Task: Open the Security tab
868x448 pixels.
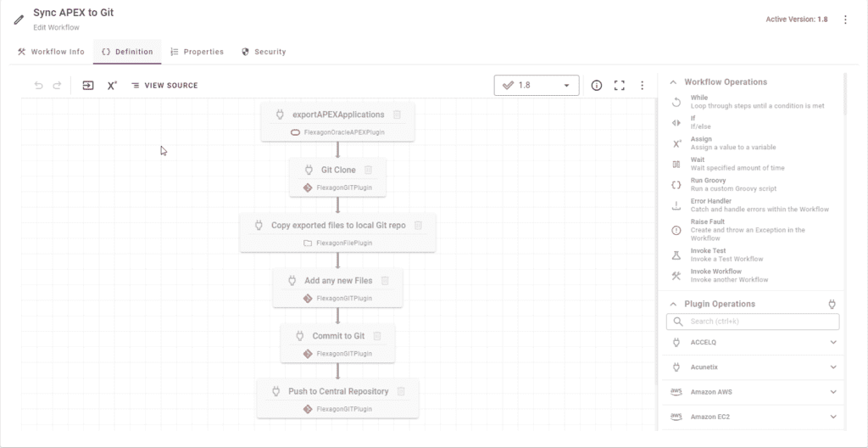Action: 264,52
